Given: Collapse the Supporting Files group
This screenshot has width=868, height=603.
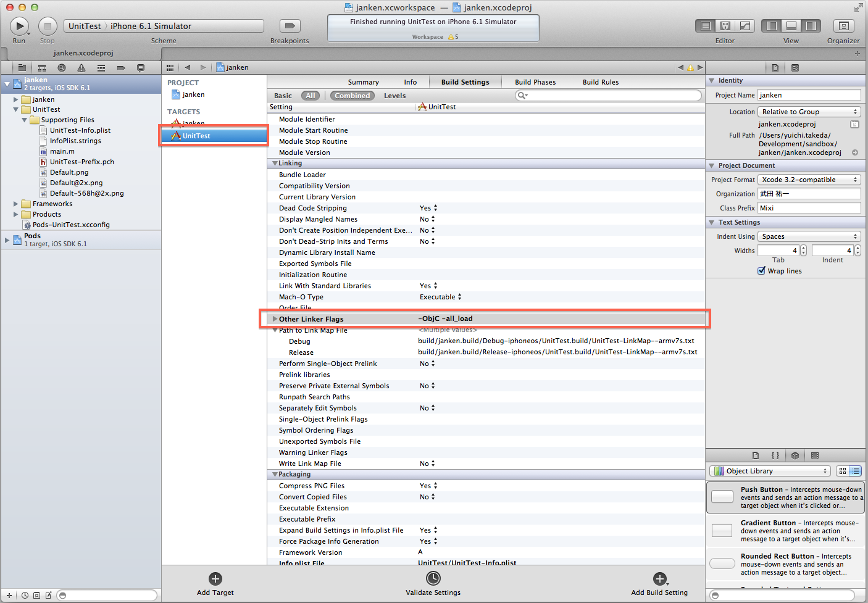Looking at the screenshot, I should tap(24, 120).
